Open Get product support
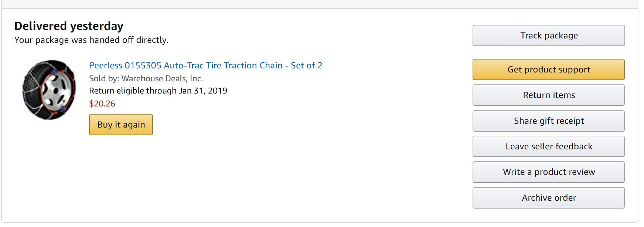 point(549,70)
